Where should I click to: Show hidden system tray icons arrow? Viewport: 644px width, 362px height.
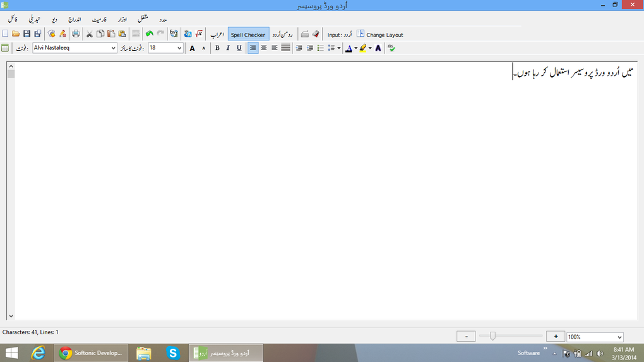(x=554, y=353)
